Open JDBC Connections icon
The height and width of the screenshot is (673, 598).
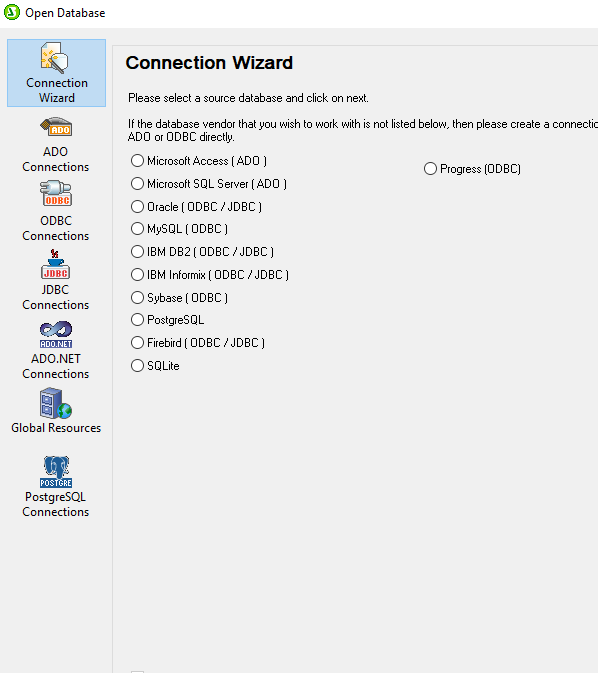[x=55, y=264]
